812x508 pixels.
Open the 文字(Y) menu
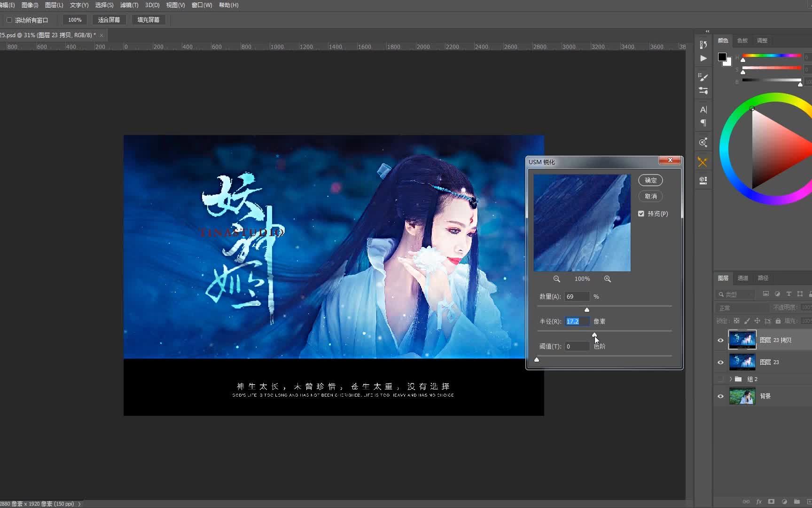[79, 5]
